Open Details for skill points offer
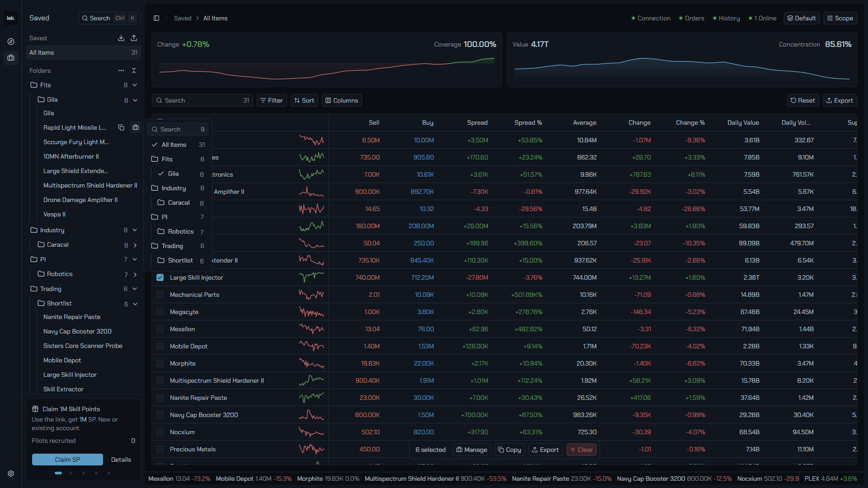This screenshot has height=488, width=868. pos(121,460)
